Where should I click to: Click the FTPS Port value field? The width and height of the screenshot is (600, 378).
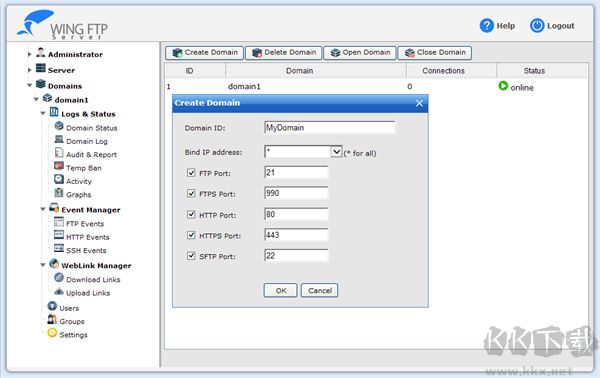[x=296, y=193]
